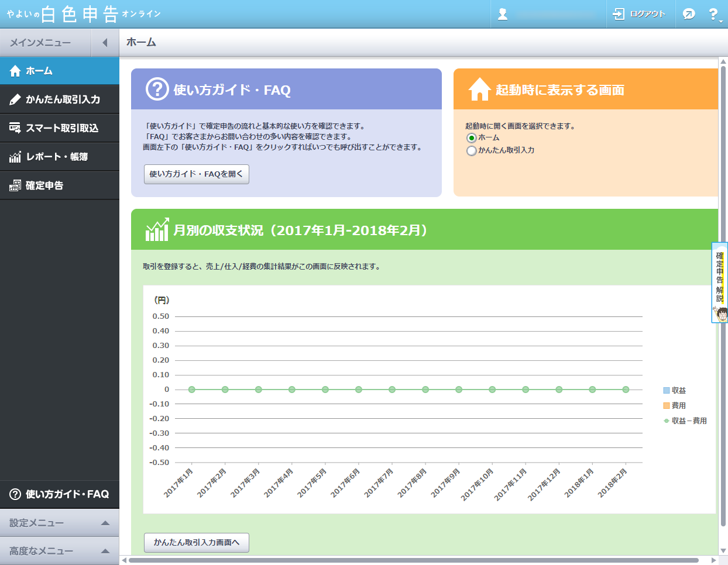The height and width of the screenshot is (565, 728).
Task: Click the ログアウト button
Action: tap(640, 14)
